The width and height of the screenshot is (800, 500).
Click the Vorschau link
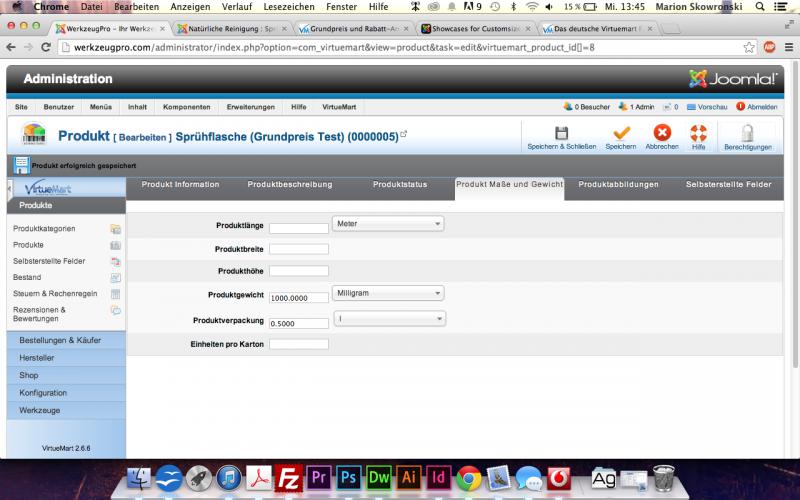coord(708,107)
